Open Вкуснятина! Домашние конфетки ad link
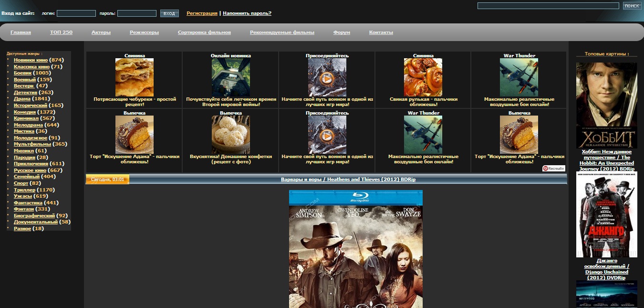The image size is (644, 308). click(x=231, y=159)
